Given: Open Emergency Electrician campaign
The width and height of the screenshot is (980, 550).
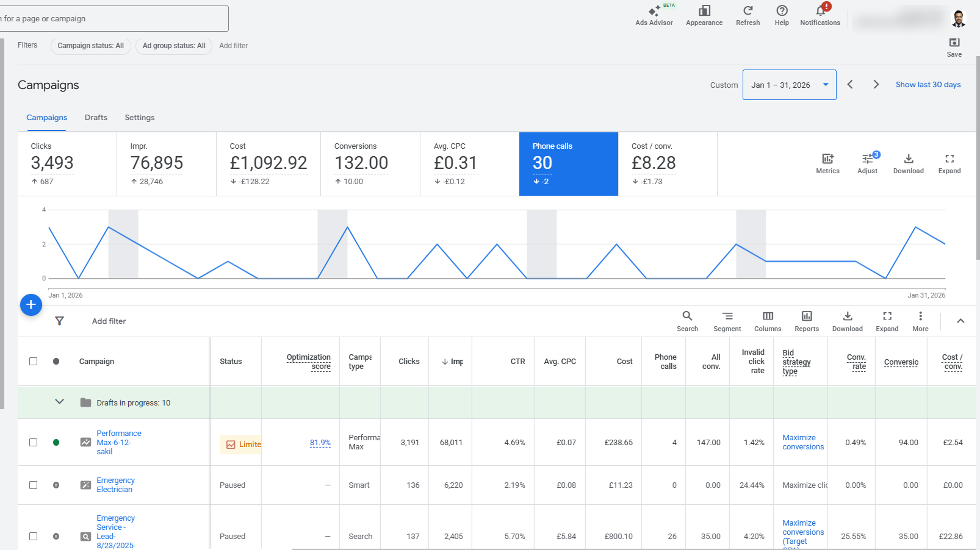Looking at the screenshot, I should click(x=115, y=485).
